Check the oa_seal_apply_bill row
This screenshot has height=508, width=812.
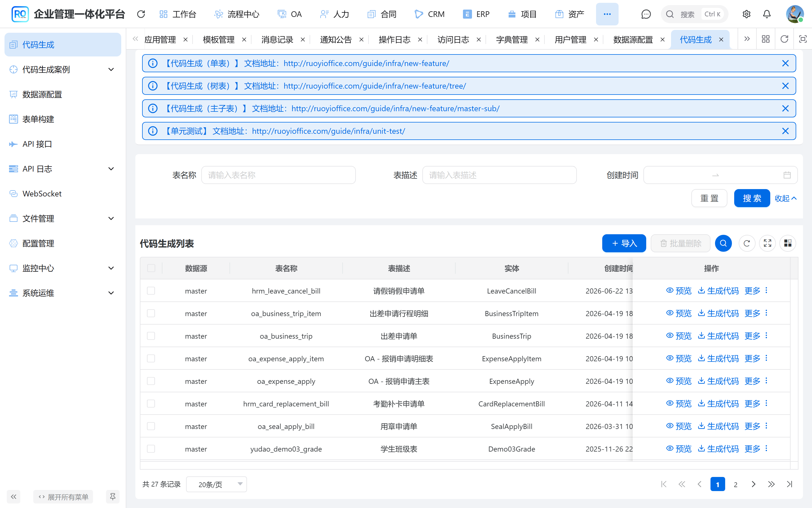151,426
